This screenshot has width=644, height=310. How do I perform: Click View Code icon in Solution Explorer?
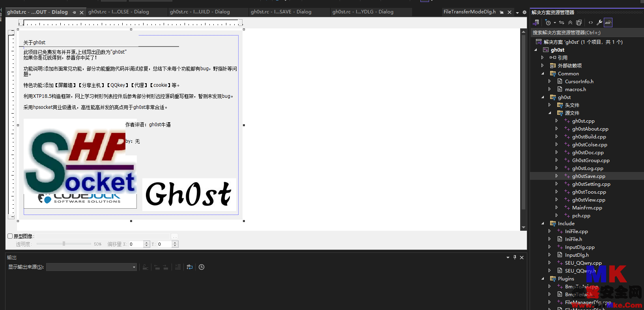click(591, 22)
